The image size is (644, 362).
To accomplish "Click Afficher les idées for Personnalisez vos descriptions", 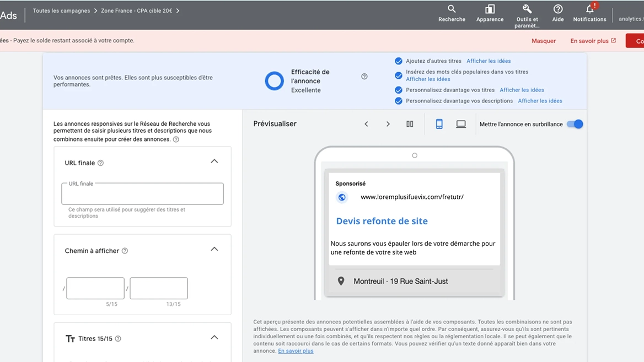I will click(x=540, y=101).
